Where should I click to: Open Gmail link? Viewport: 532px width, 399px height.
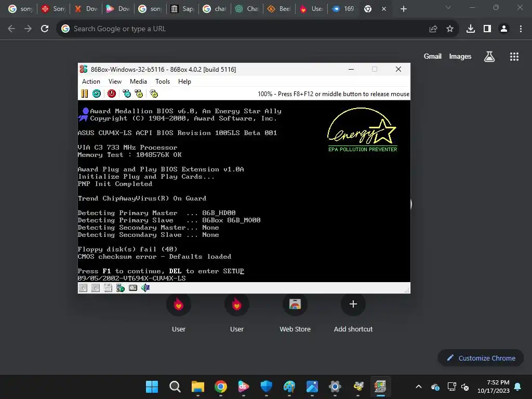(433, 56)
